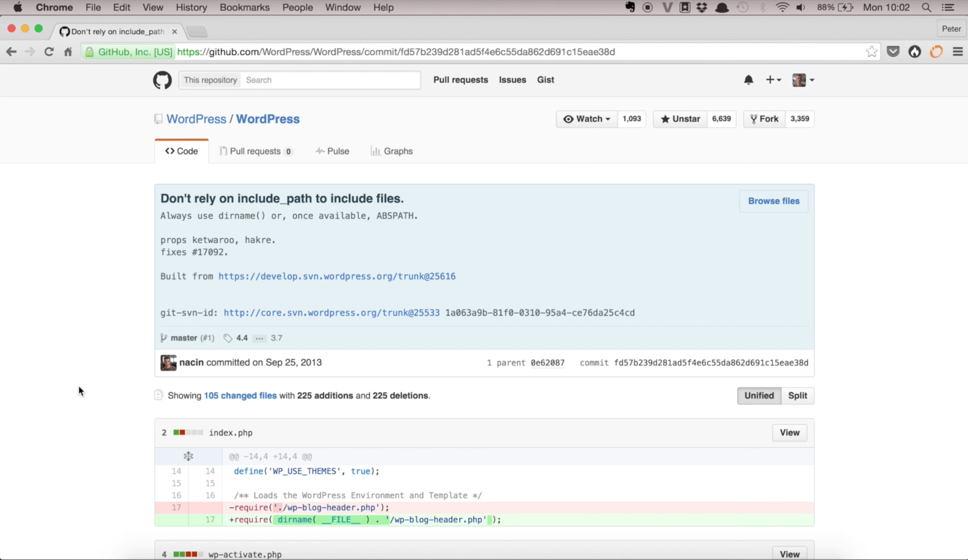
Task: Click nacin's avatar thumbnail
Action: 168,363
